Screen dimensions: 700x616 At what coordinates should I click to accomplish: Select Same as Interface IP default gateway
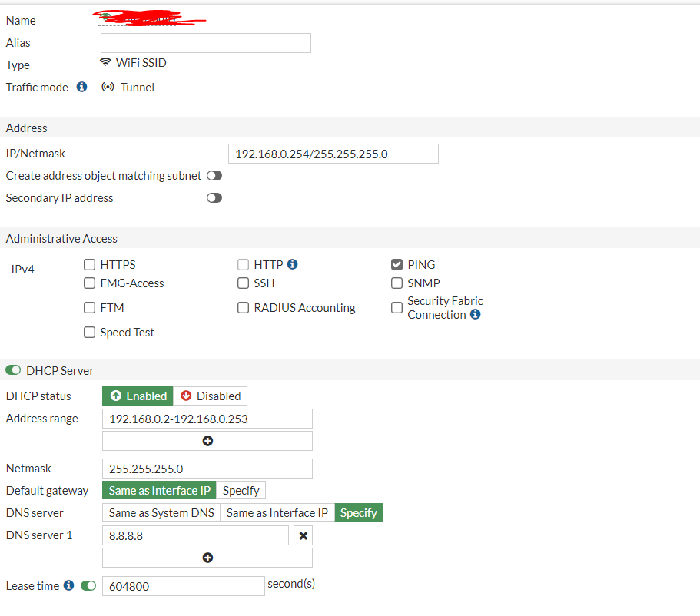159,490
